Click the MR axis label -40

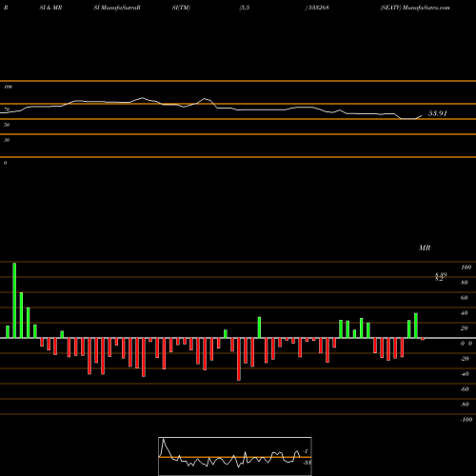pyautogui.click(x=465, y=374)
